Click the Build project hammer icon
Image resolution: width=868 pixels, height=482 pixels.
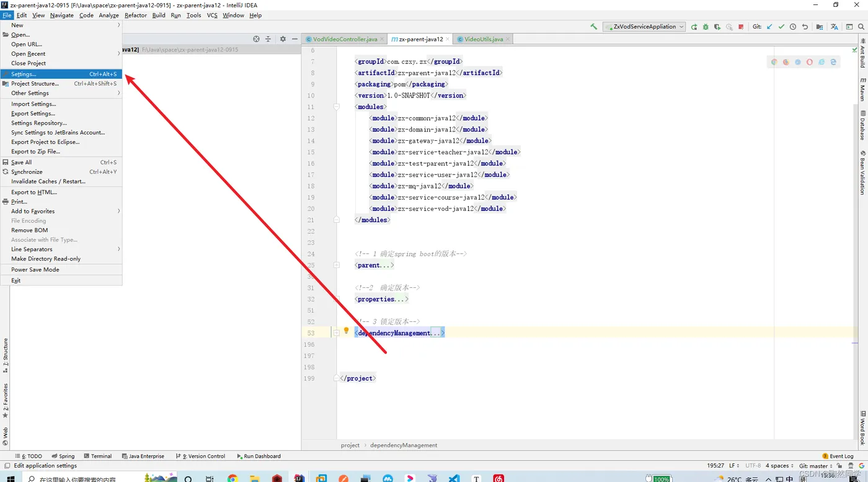click(594, 27)
